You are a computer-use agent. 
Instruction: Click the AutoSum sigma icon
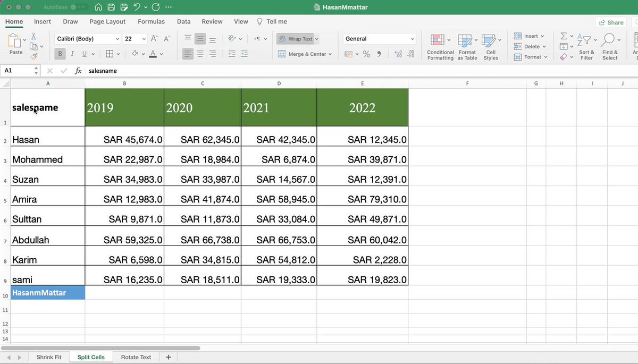(564, 36)
